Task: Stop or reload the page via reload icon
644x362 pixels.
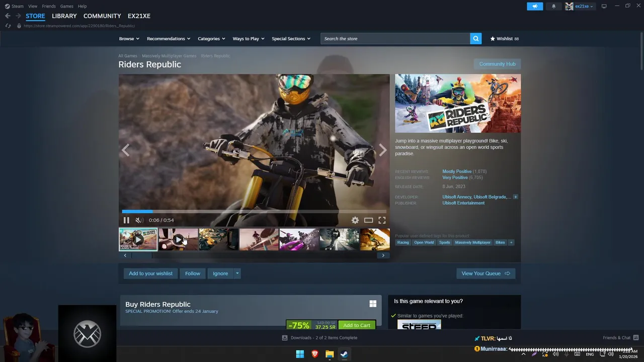Action: coord(8,26)
